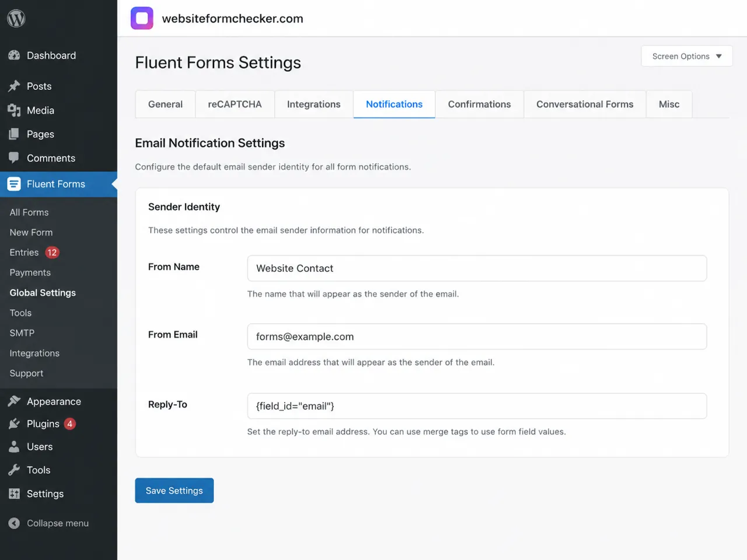Click the Comments speech bubble icon
Screen dimensions: 747x560
click(x=14, y=158)
